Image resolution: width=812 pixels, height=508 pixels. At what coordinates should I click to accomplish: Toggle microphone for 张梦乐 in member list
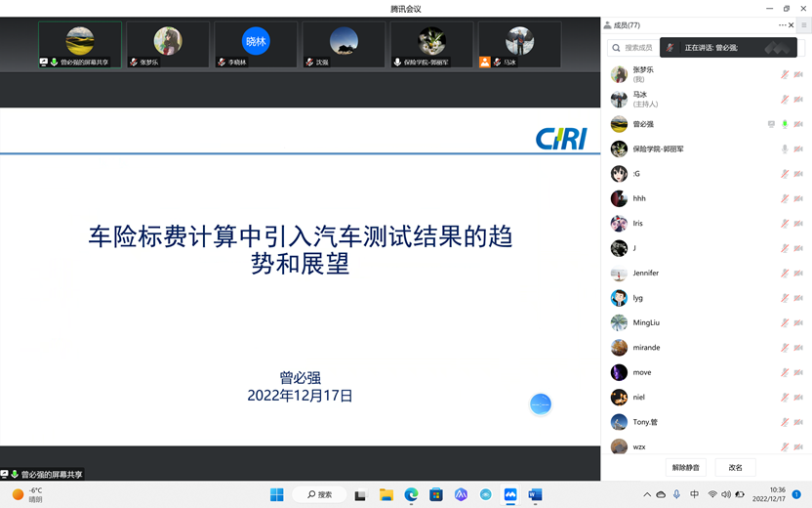pyautogui.click(x=785, y=75)
